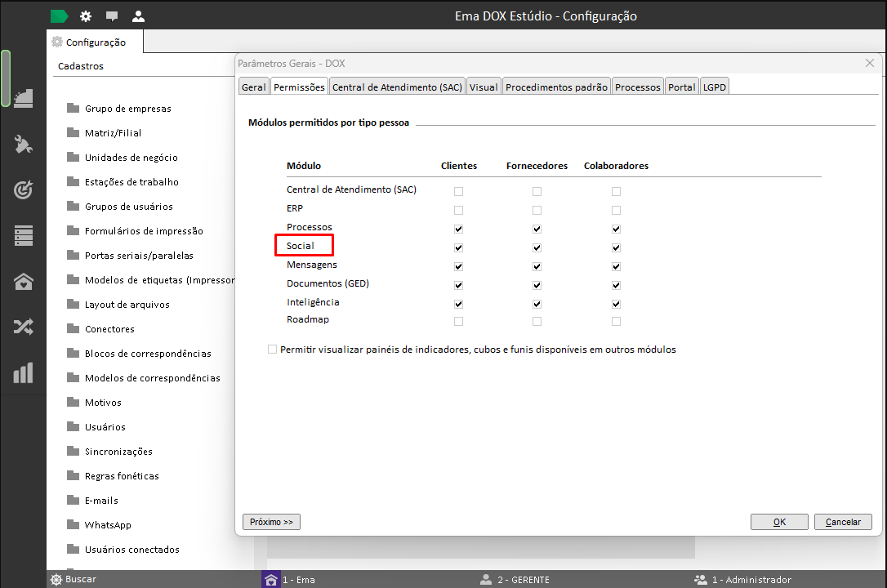Enable ERP module for Fornecedores
The width and height of the screenshot is (887, 588).
(x=537, y=211)
